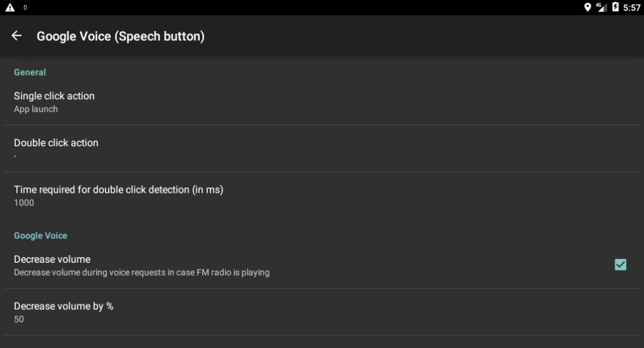Tap the warning triangle notification icon
Viewport: 644px width, 348px height.
coord(10,8)
